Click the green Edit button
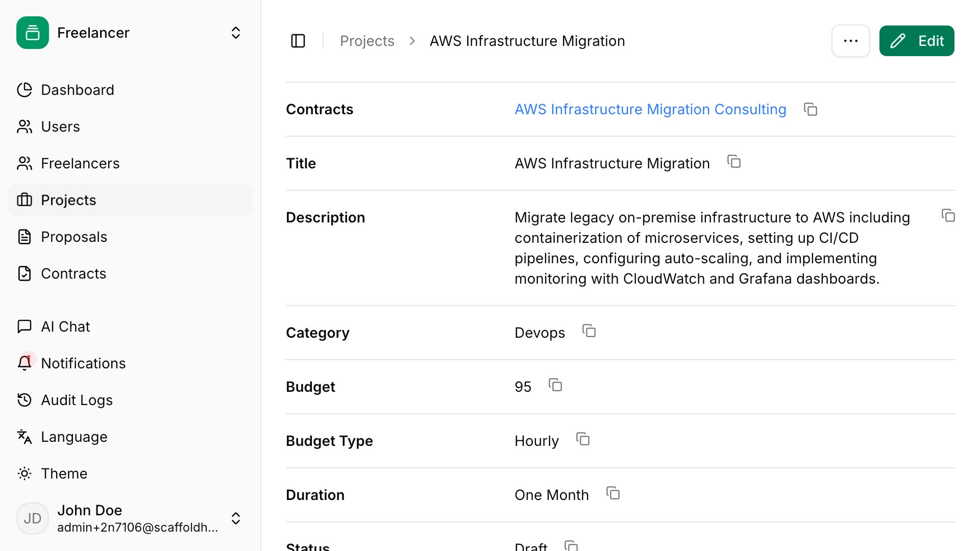Screen dimensions: 980x551 coord(916,41)
